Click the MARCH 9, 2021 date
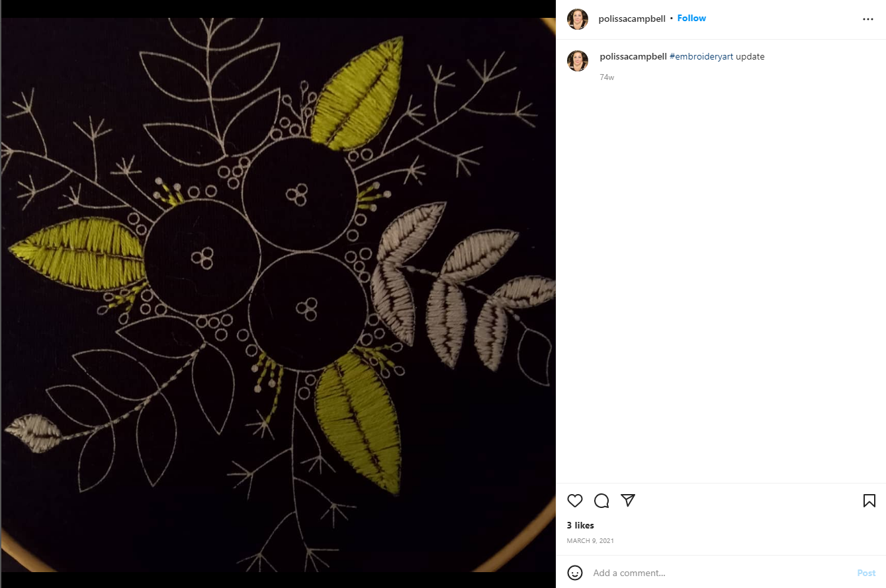Screen dimensions: 886x588 (x=590, y=541)
